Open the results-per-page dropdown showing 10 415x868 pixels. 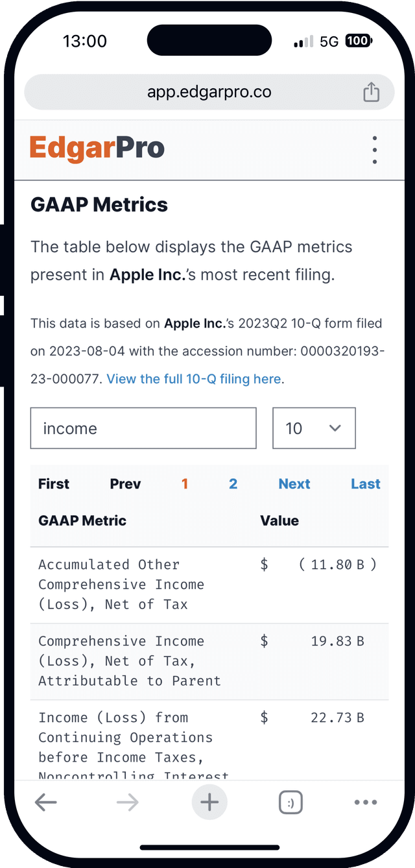point(314,428)
